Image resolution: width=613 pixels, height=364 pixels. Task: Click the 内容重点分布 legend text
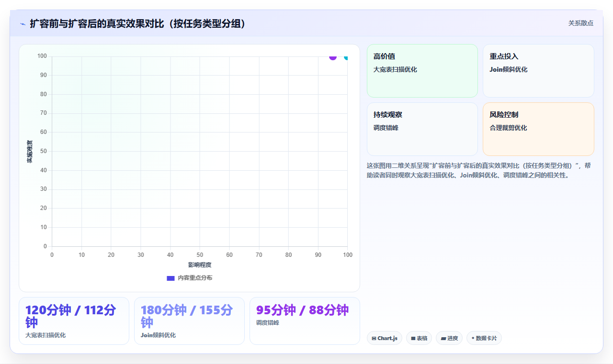point(195,278)
